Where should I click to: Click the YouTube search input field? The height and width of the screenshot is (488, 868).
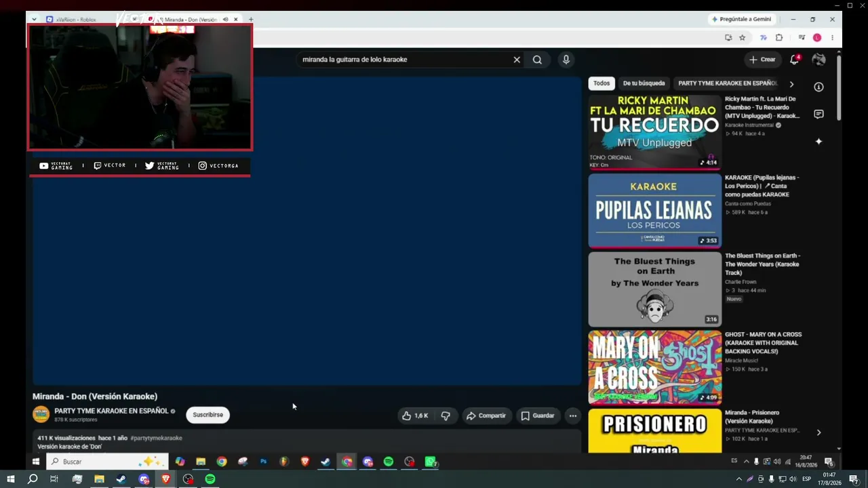[403, 60]
